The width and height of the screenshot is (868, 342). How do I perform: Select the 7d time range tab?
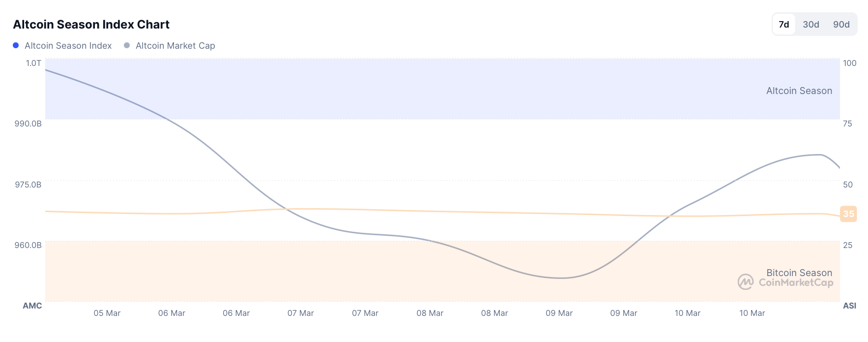(x=784, y=25)
